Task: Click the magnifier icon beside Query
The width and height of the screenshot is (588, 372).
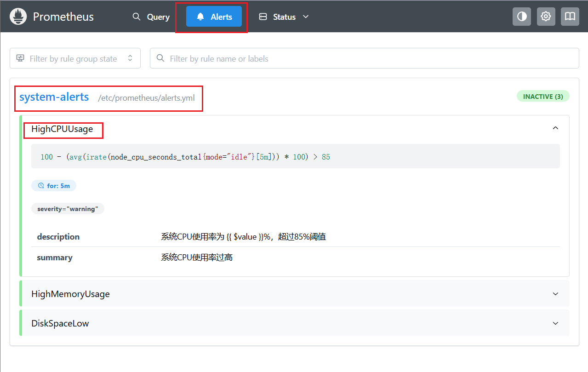Action: pyautogui.click(x=136, y=17)
